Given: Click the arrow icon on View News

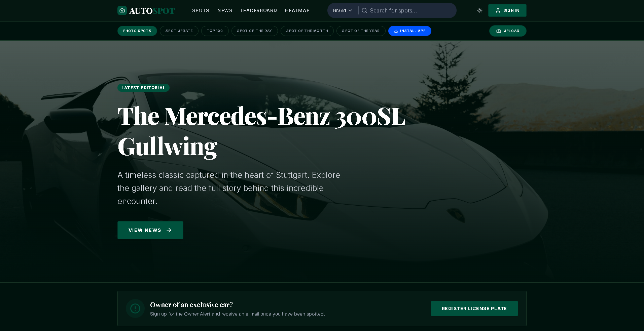Looking at the screenshot, I should pos(169,230).
